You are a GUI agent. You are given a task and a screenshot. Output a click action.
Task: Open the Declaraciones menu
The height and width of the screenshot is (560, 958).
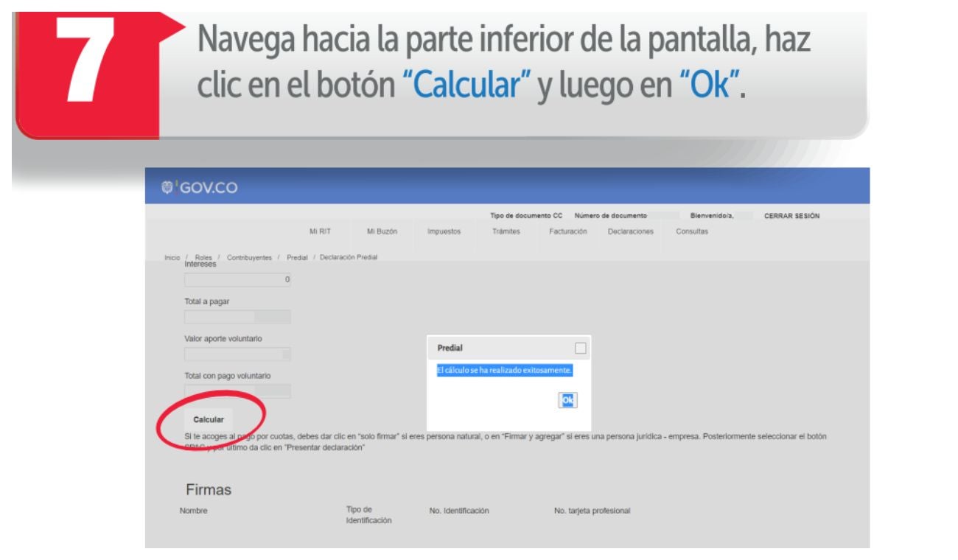click(630, 231)
